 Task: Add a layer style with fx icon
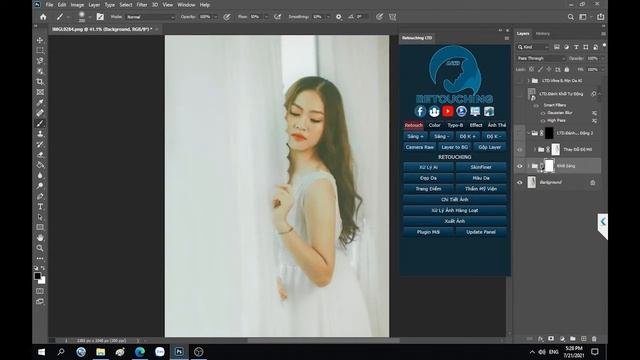tap(540, 339)
